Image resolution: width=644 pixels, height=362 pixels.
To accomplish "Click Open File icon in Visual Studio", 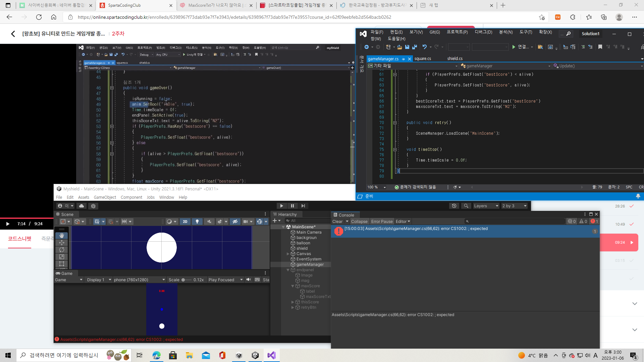I will point(400,47).
